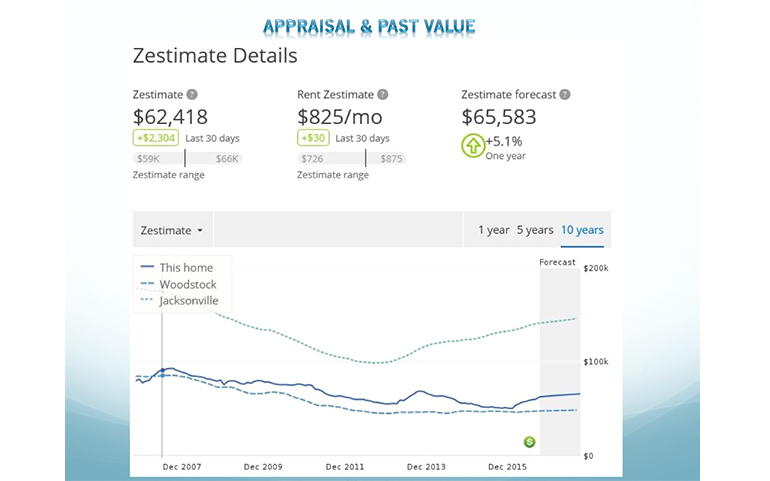Switch chart to 1 year view

[x=493, y=230]
